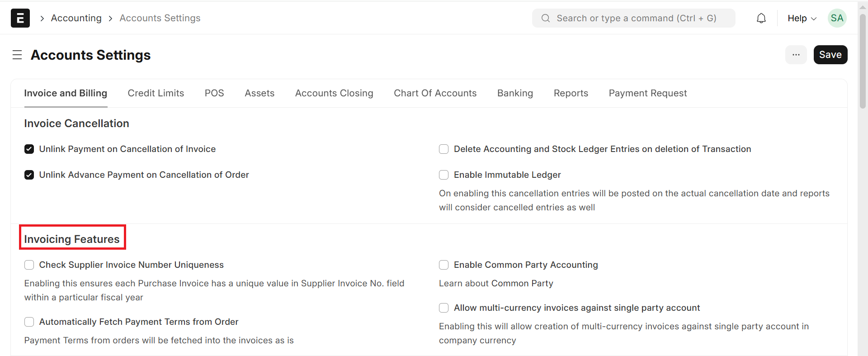Click the ERPNext home logo icon
This screenshot has width=868, height=356.
pos(20,18)
